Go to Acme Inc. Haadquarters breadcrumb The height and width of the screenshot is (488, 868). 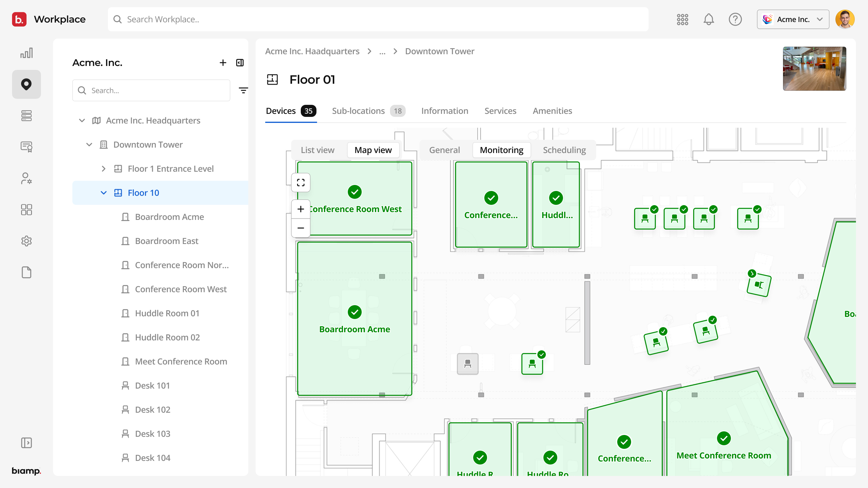tap(312, 51)
